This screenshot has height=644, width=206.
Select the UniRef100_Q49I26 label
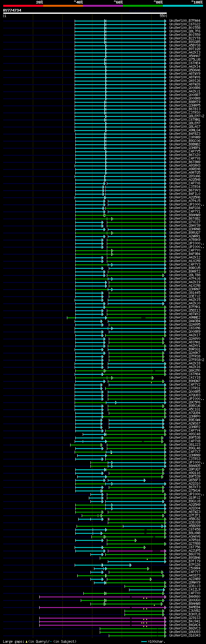[x=185, y=81]
